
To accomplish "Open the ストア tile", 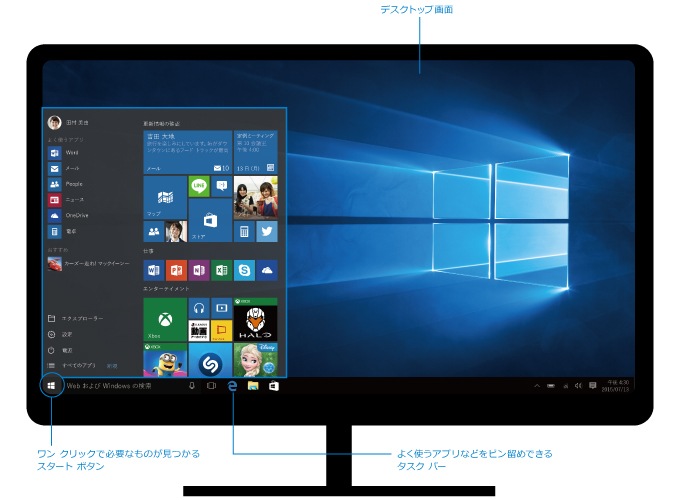I will pyautogui.click(x=210, y=220).
